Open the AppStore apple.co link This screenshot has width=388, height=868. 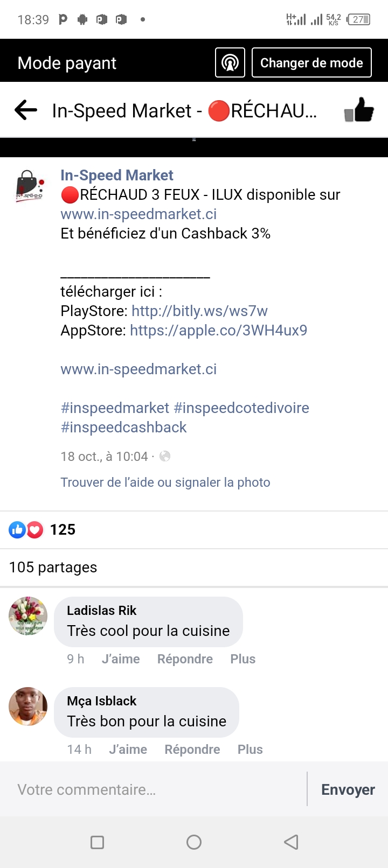(219, 331)
